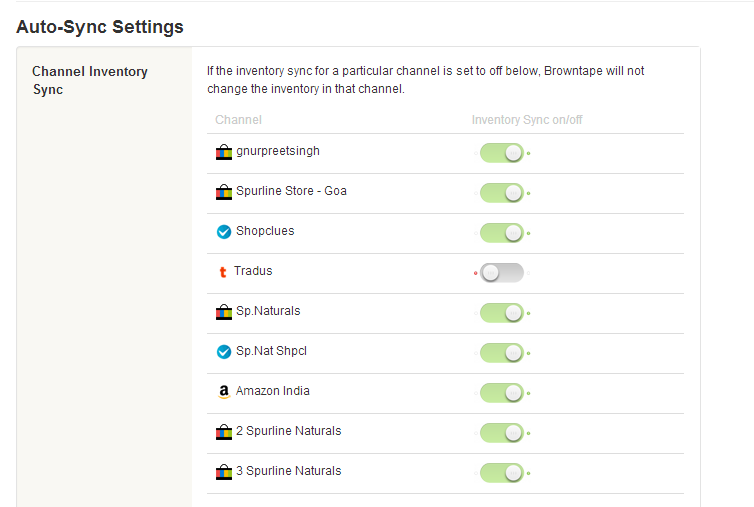Switch off Spurline Store - Goa sync
Image resolution: width=754 pixels, height=507 pixels.
502,193
